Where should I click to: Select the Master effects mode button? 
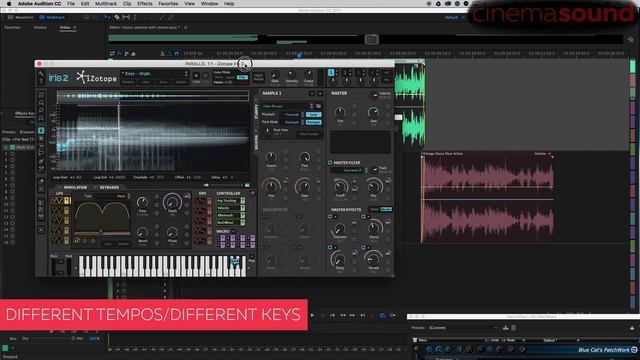386,209
